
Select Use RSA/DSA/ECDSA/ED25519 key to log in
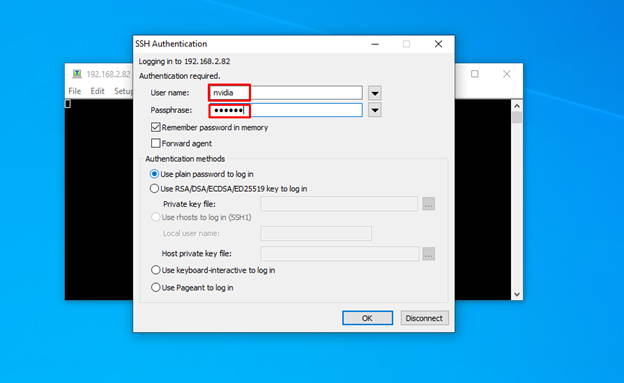pyautogui.click(x=154, y=189)
